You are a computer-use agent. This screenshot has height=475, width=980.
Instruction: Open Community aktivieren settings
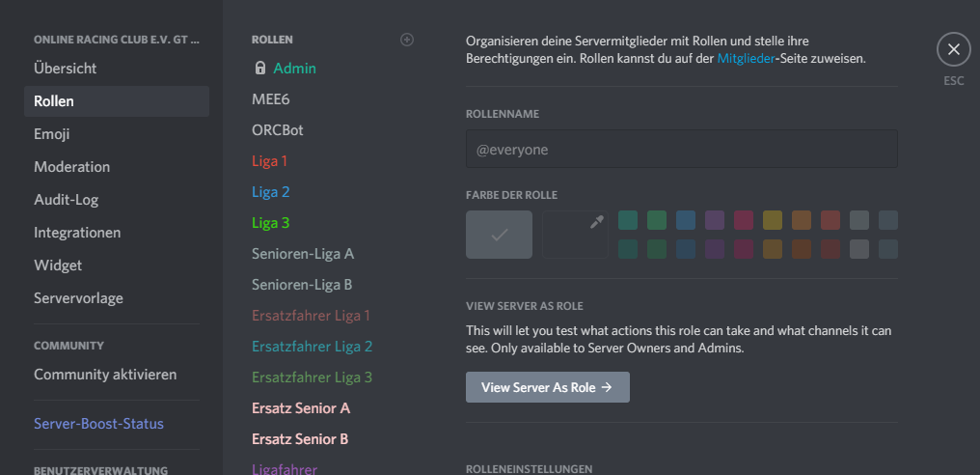click(x=105, y=375)
